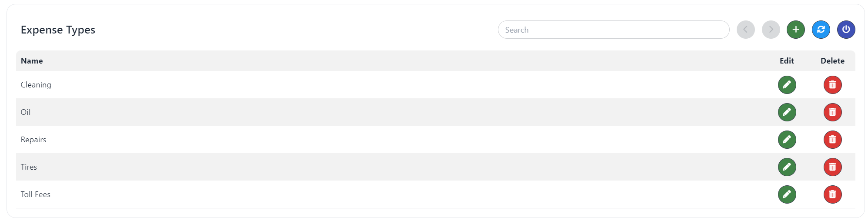Click inside the Search field

pyautogui.click(x=613, y=30)
